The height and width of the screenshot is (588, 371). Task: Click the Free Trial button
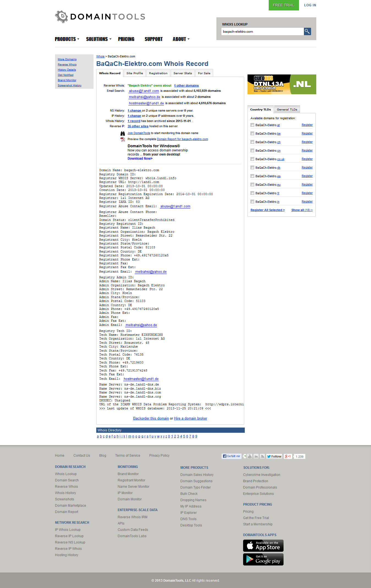[284, 5]
